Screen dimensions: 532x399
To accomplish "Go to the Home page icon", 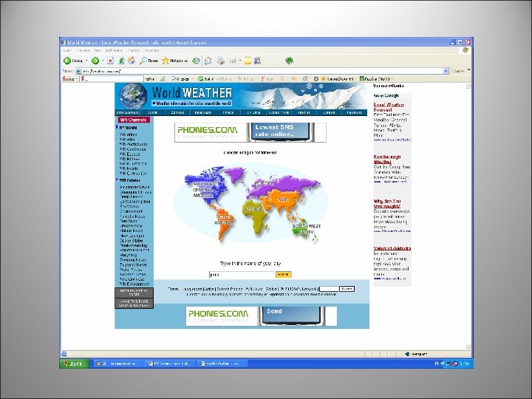I will [132, 61].
